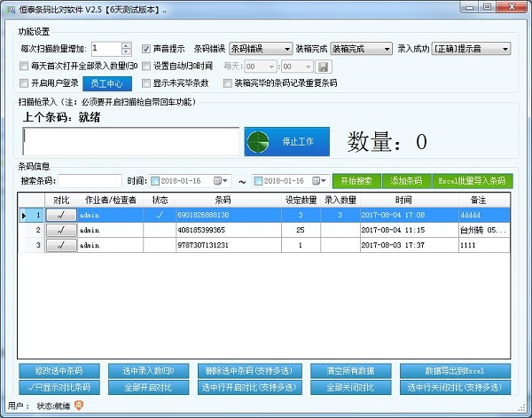Click the compare checkmark button in row 2
532x418 pixels.
pyautogui.click(x=61, y=230)
